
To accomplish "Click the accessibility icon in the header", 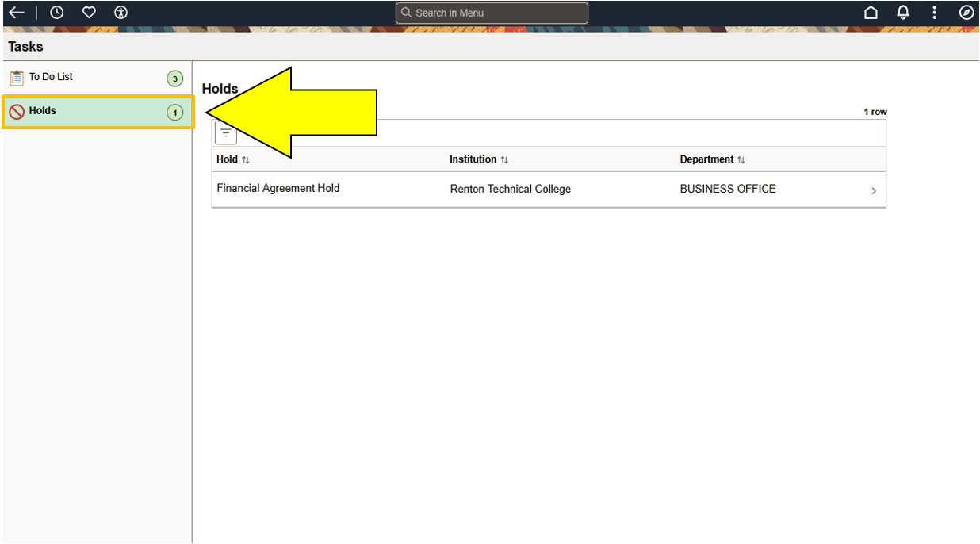I will (121, 12).
